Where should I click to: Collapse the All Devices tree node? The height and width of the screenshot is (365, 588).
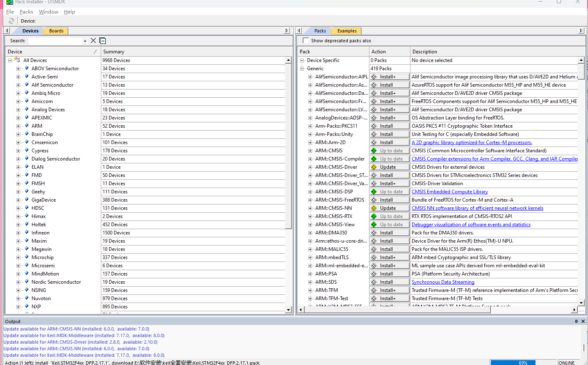pyautogui.click(x=10, y=60)
